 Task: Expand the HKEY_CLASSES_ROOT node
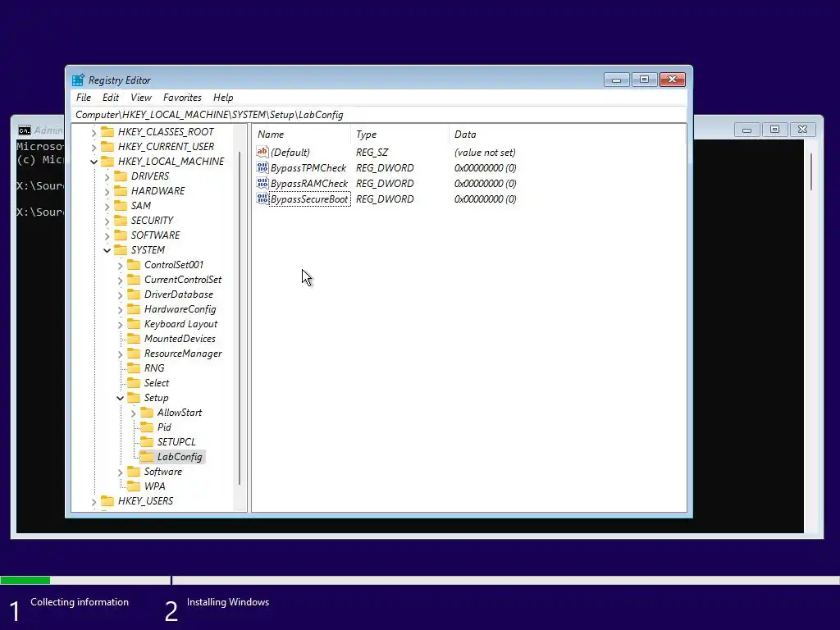point(94,132)
